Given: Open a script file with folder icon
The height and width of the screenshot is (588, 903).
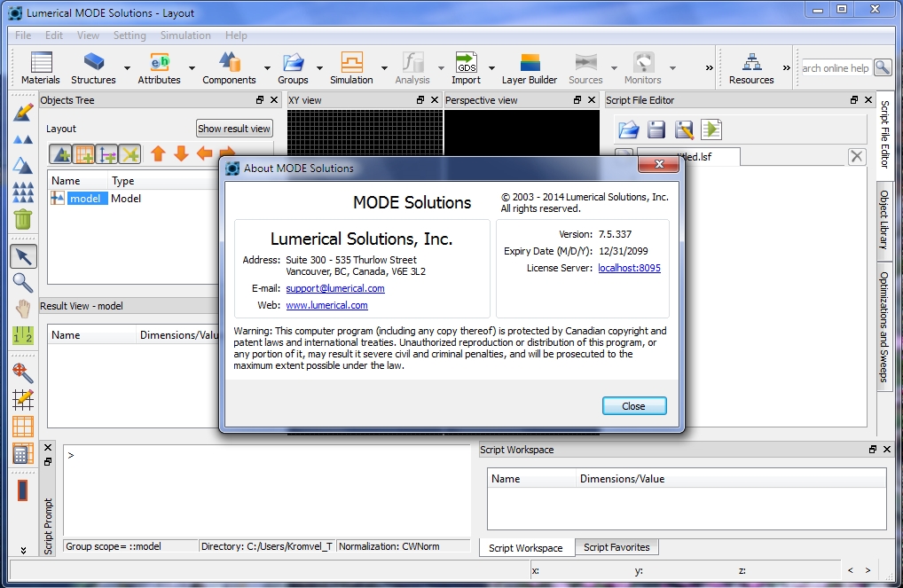Looking at the screenshot, I should (628, 129).
